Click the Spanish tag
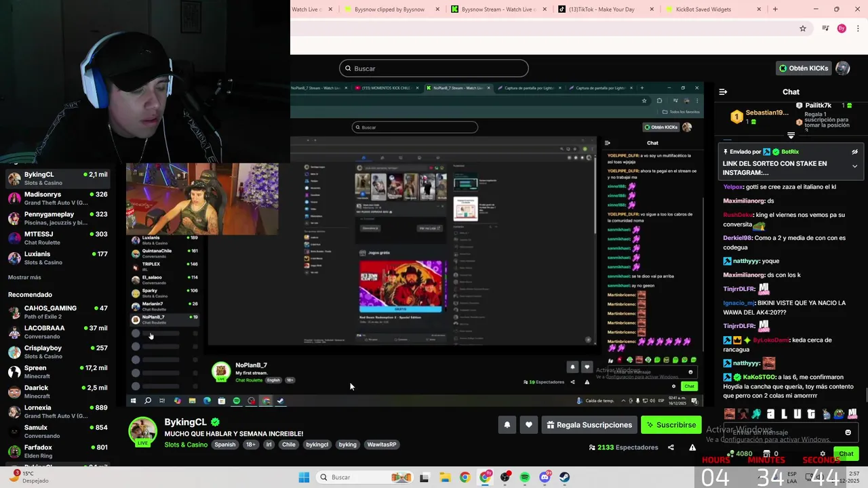868x488 pixels. click(x=224, y=445)
